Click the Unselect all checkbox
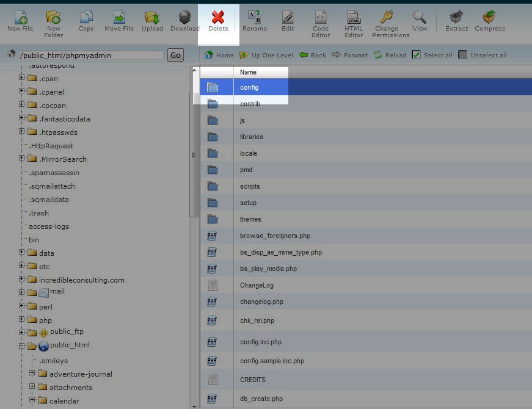The image size is (532, 409). (463, 55)
